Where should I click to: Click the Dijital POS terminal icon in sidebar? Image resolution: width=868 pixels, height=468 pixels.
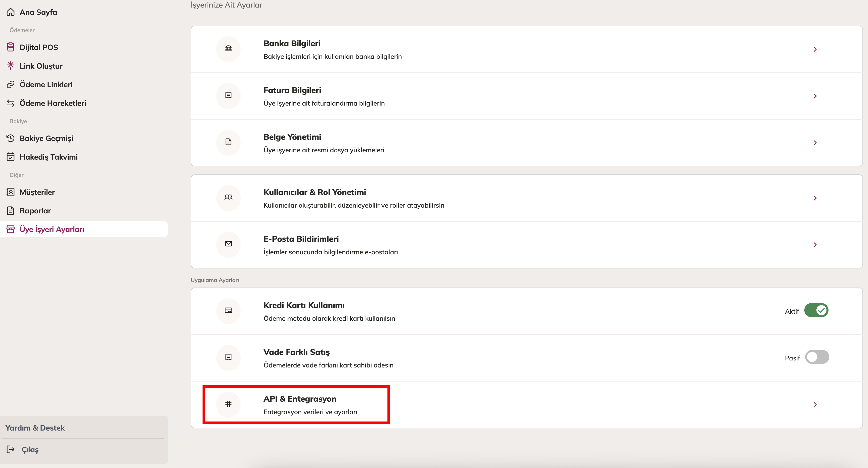tap(11, 47)
